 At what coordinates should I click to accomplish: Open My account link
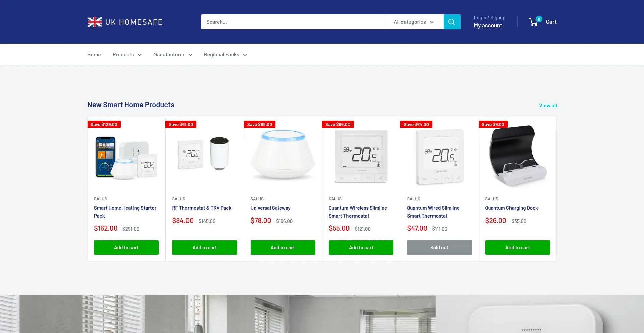point(488,25)
